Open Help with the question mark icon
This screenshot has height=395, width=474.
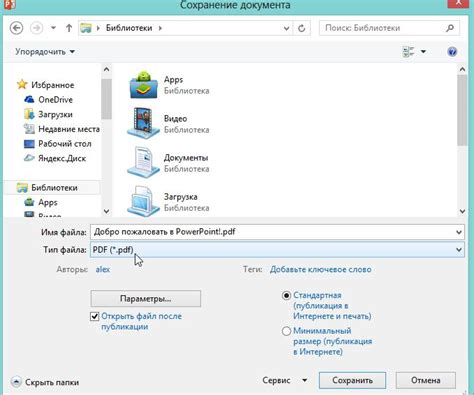click(x=452, y=52)
